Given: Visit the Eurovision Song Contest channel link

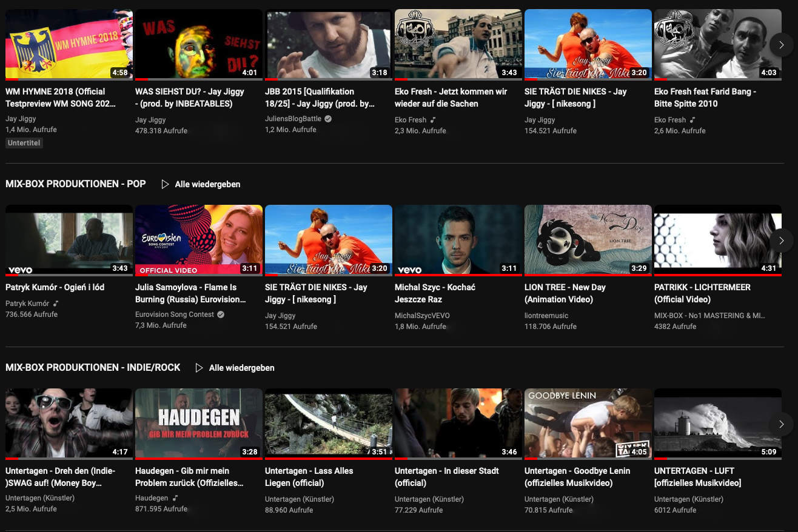Looking at the screenshot, I should click(175, 314).
